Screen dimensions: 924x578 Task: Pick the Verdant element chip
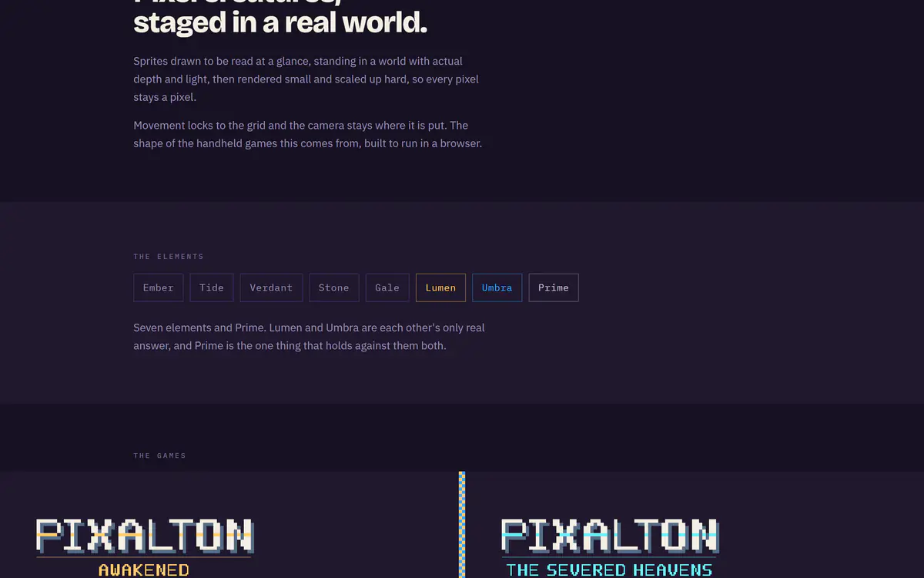point(271,287)
